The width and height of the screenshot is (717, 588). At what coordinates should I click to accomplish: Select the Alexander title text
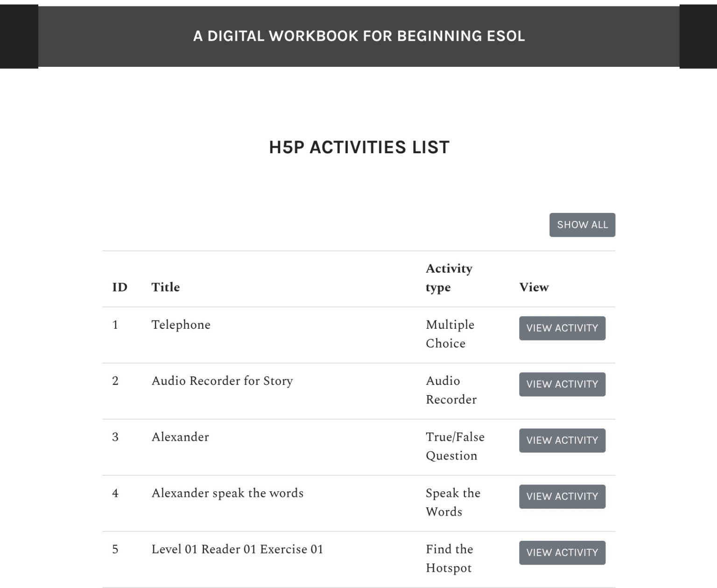(180, 437)
